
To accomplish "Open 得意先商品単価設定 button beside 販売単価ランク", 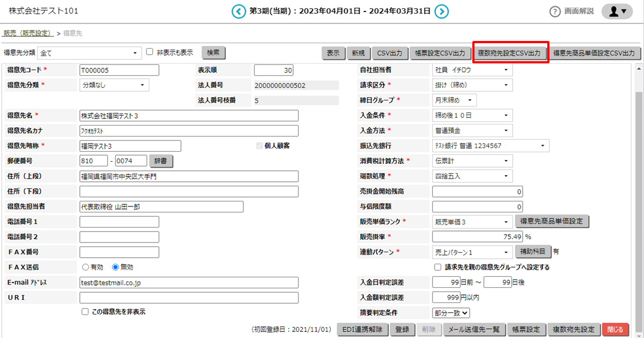I will click(x=552, y=222).
